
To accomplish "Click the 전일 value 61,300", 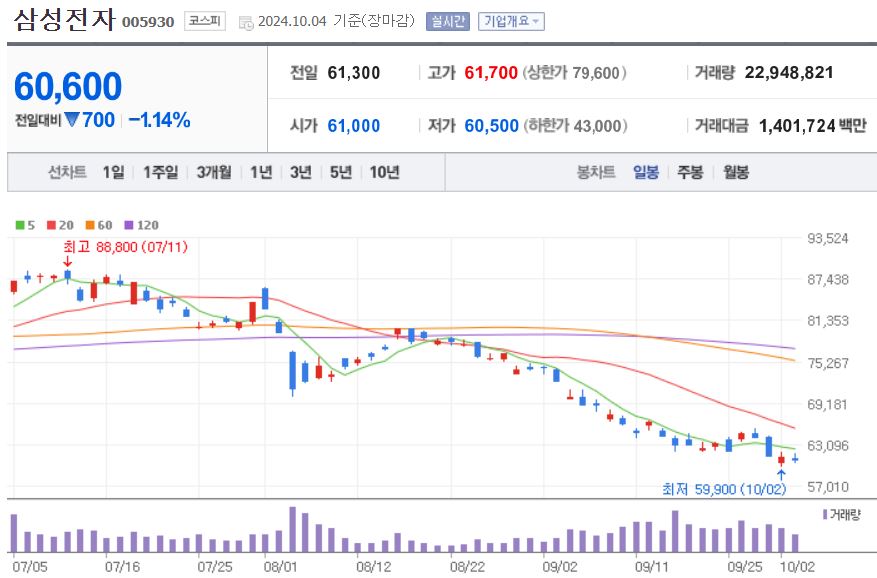I will (353, 73).
